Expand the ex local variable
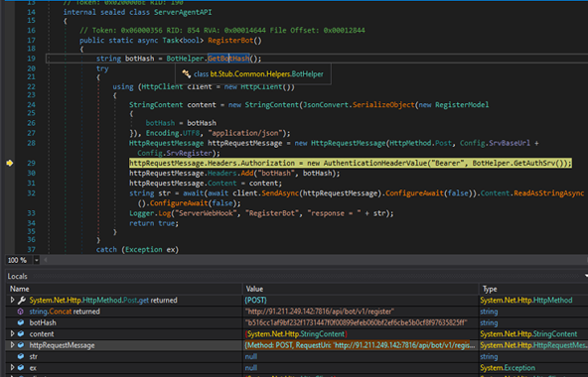The height and width of the screenshot is (377, 588). point(12,367)
